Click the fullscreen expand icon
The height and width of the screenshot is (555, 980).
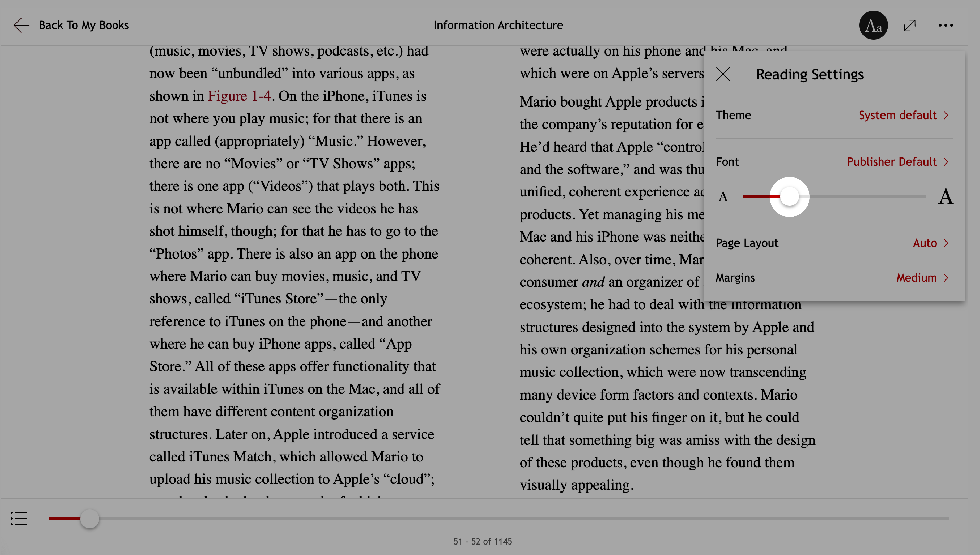click(x=909, y=25)
